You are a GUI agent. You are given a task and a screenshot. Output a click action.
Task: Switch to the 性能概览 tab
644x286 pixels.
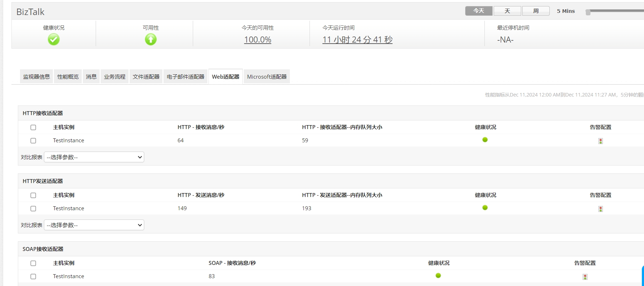pos(68,77)
